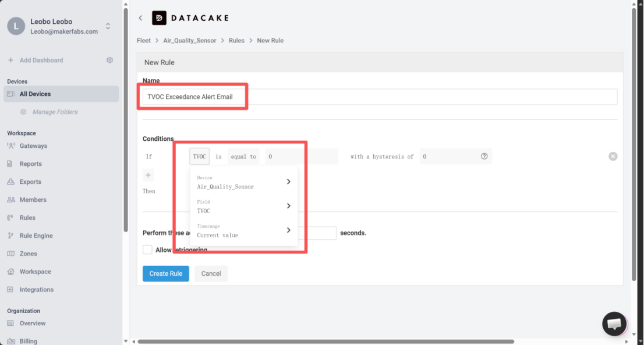Click Add Dashboard link
This screenshot has height=345, width=644.
(41, 61)
